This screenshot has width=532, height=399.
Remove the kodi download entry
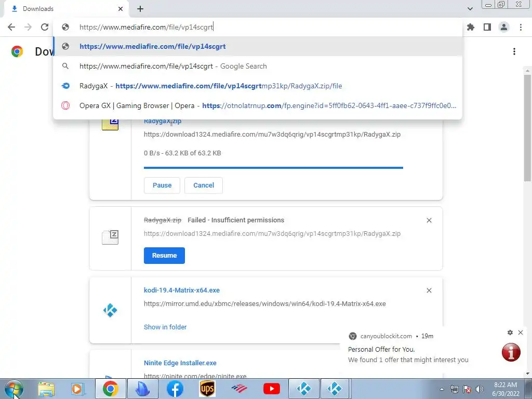click(x=429, y=291)
